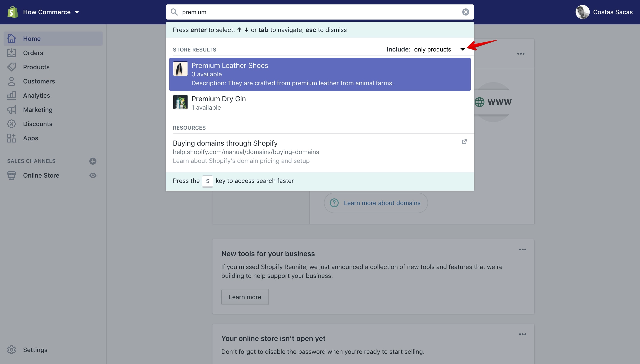Click the Analytics bar chart icon
The width and height of the screenshot is (640, 364).
pos(12,95)
